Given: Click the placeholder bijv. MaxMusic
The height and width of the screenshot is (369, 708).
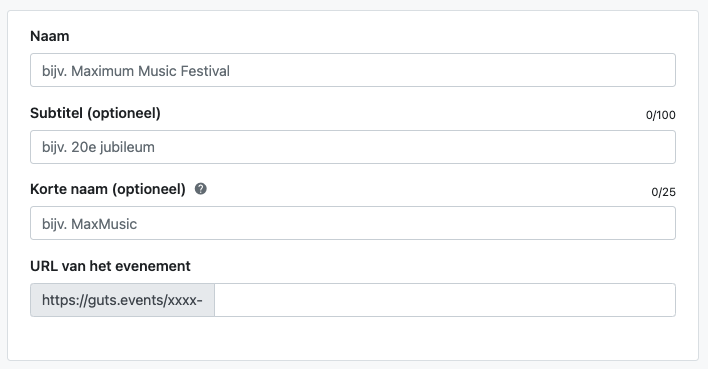Looking at the screenshot, I should [89, 224].
